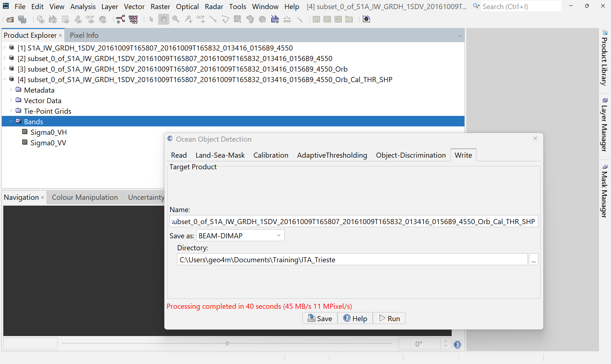The image size is (611, 364).
Task: Toggle the world map overlay icon
Action: point(103,20)
